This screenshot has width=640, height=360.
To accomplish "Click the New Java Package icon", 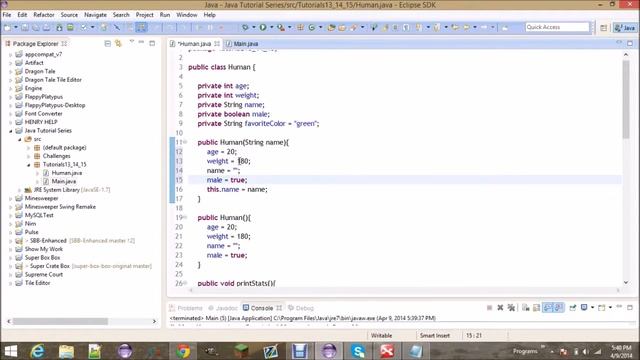I will click(300, 27).
